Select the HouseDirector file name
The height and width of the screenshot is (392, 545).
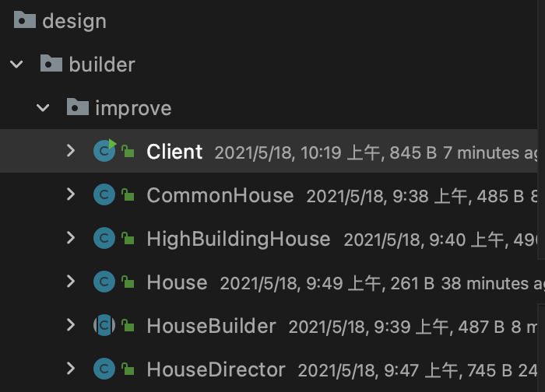pyautogui.click(x=216, y=369)
